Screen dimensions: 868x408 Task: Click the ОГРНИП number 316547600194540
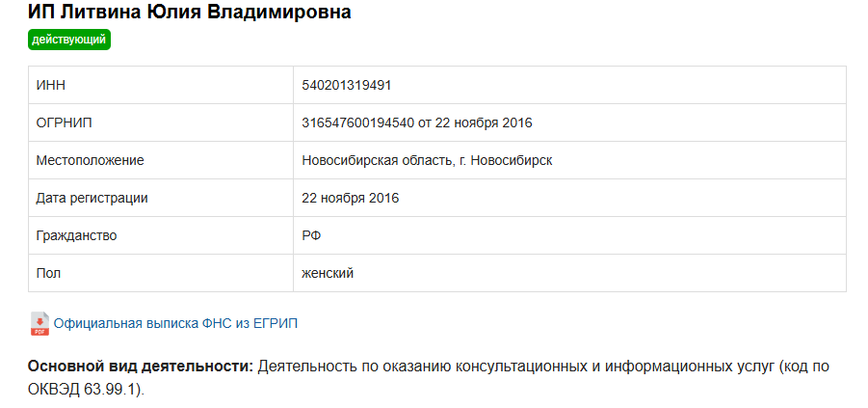357,122
